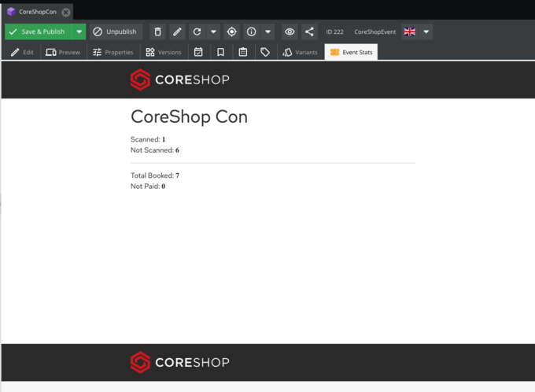Click the info circle icon

(252, 31)
